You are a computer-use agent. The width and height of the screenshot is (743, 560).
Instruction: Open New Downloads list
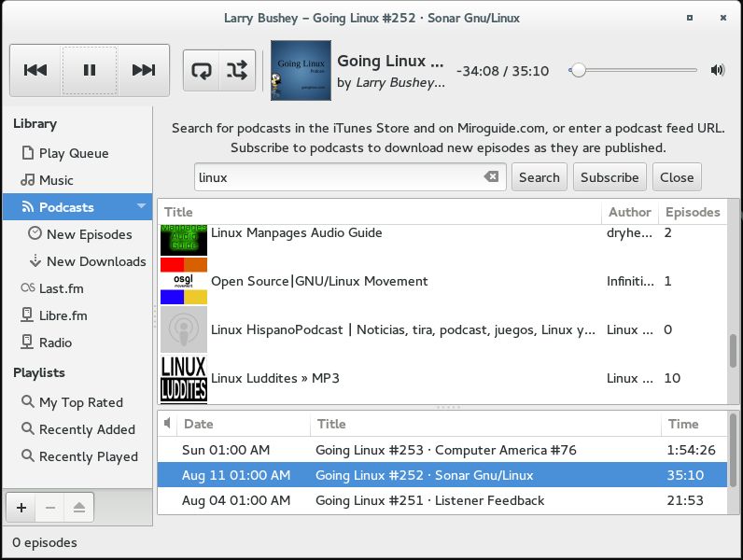77,261
